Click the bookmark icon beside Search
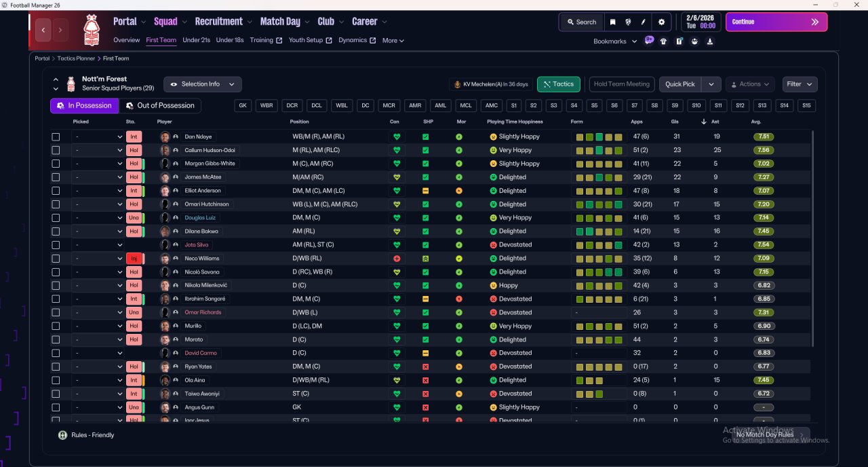This screenshot has height=467, width=868. pyautogui.click(x=612, y=22)
